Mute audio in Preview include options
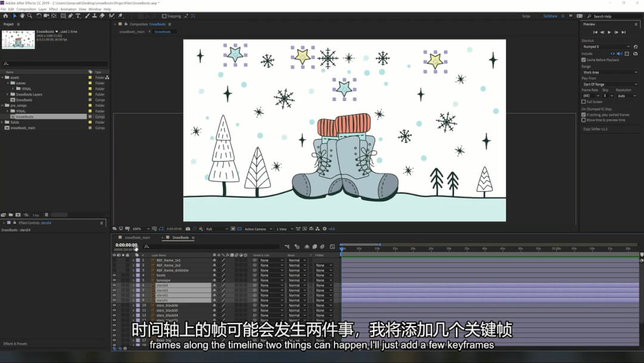 click(x=620, y=54)
